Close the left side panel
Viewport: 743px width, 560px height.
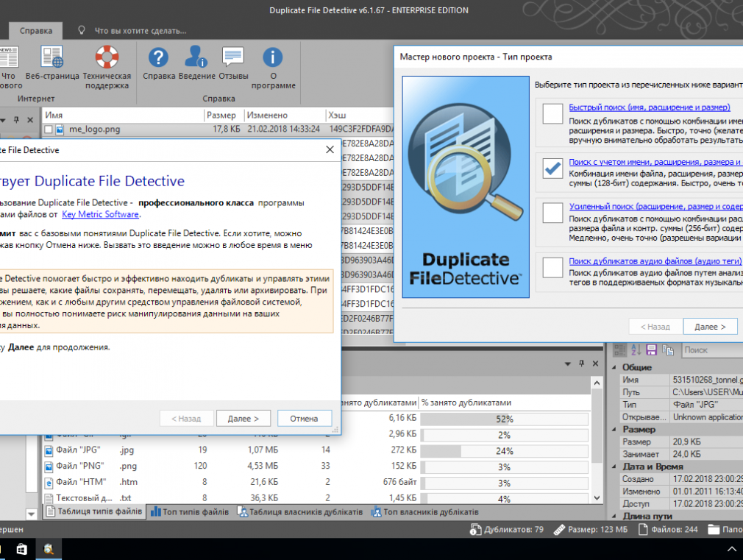(x=30, y=120)
